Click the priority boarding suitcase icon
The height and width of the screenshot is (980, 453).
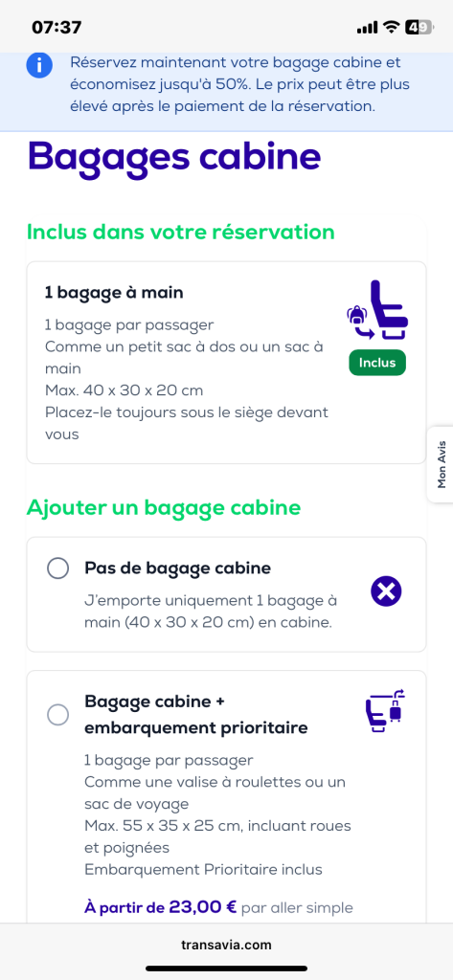pos(385,711)
